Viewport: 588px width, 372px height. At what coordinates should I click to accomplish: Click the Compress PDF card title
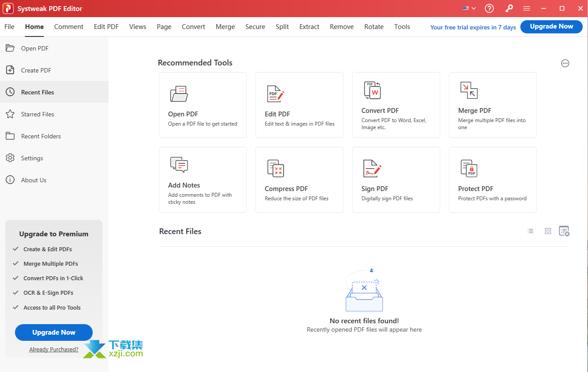(286, 189)
